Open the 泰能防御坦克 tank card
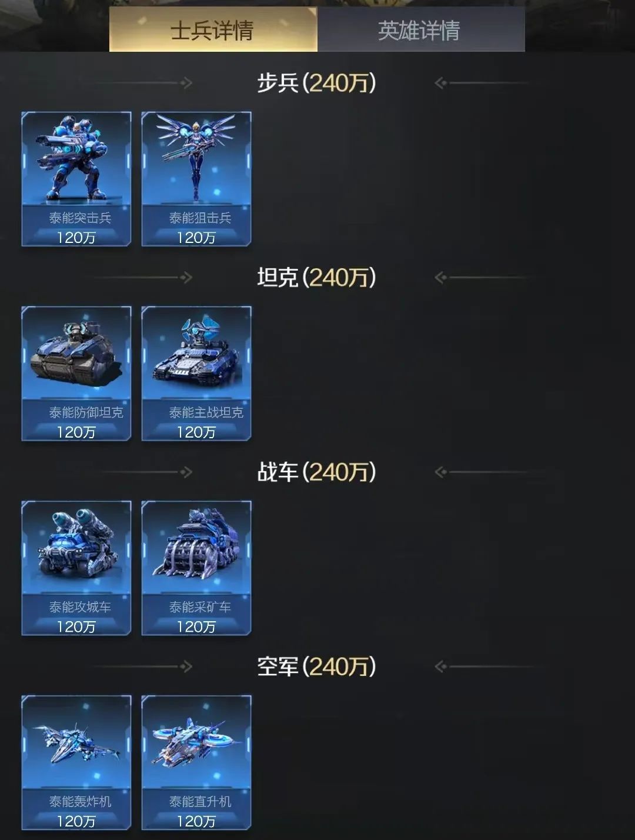The width and height of the screenshot is (635, 840). click(76, 374)
